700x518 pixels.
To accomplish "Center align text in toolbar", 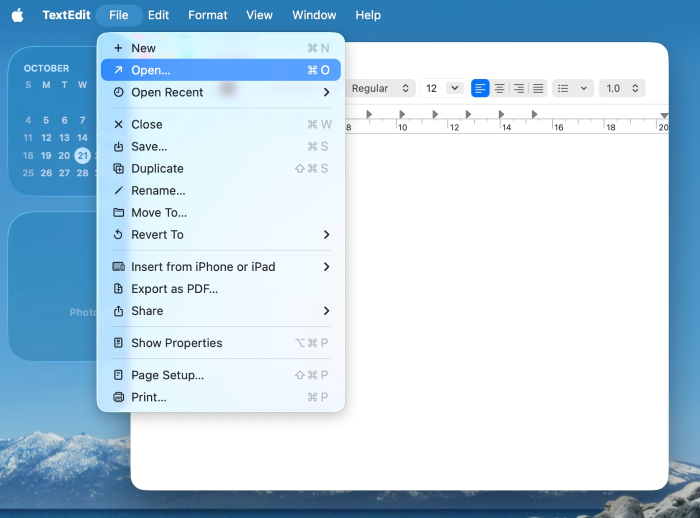I will tap(499, 88).
